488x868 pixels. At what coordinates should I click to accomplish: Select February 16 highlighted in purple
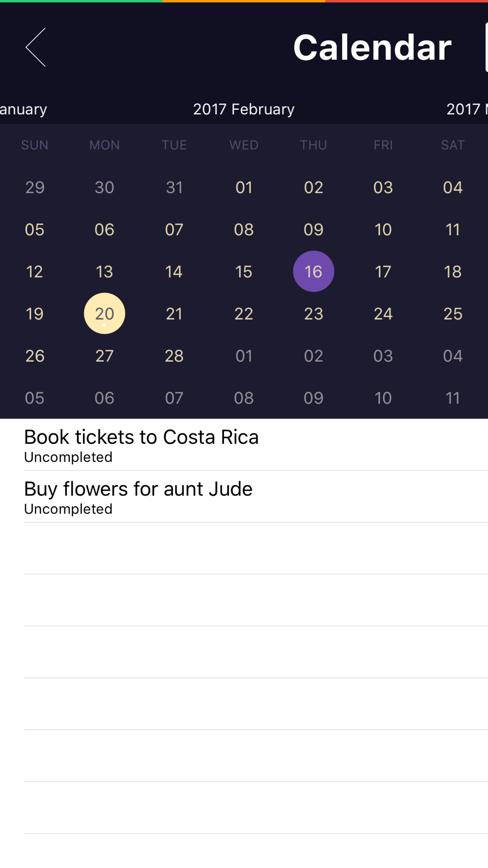(x=313, y=271)
